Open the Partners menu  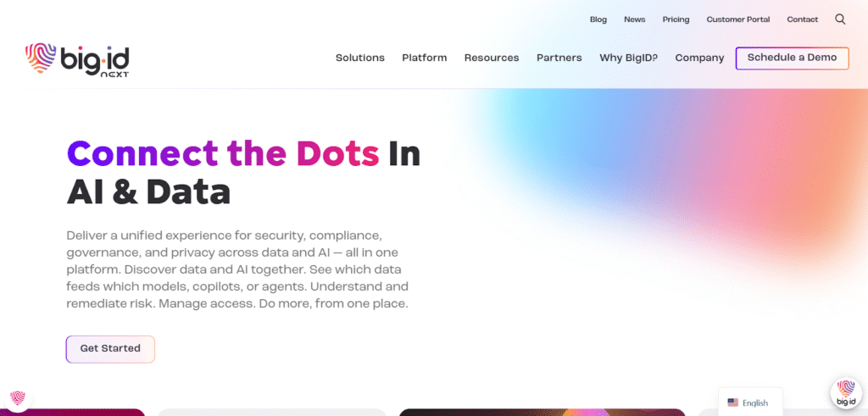559,58
